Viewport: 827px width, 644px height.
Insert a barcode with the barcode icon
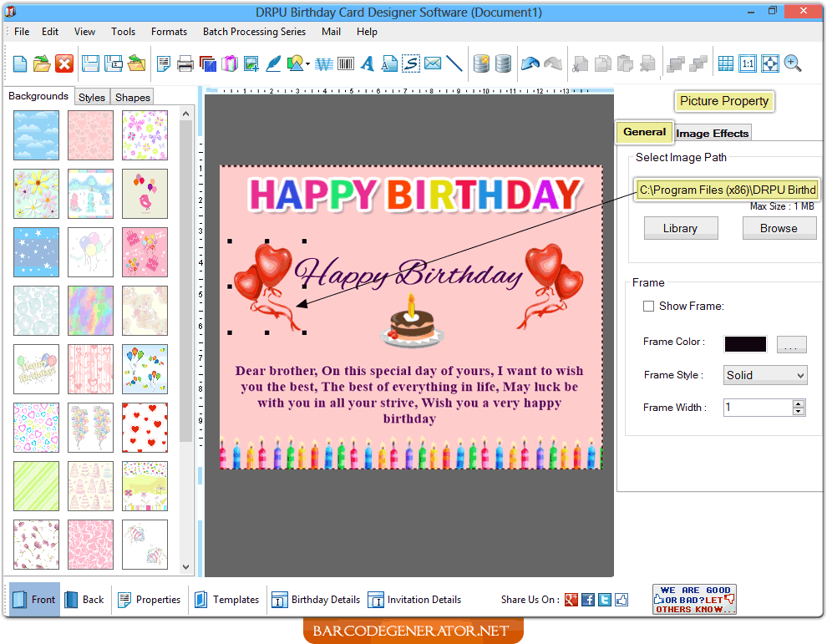(x=346, y=63)
